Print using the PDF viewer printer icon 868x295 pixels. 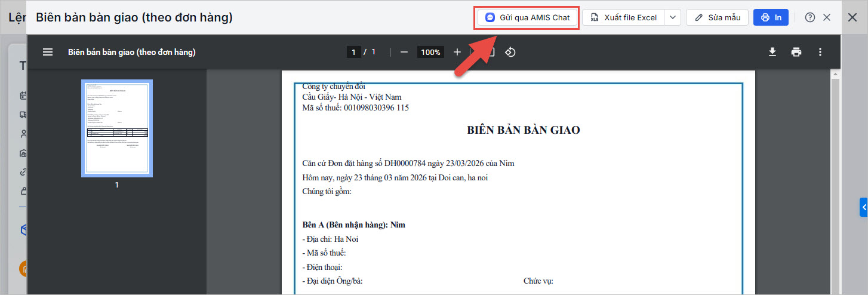coord(796,52)
